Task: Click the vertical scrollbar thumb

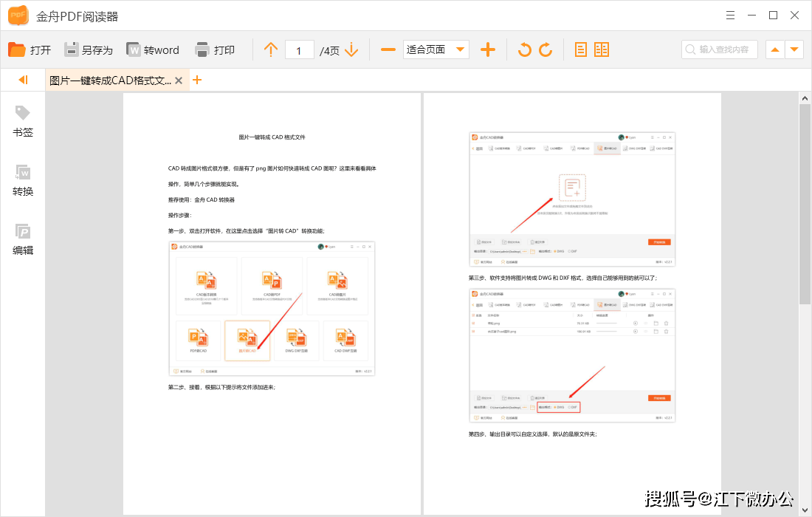Action: click(x=805, y=204)
